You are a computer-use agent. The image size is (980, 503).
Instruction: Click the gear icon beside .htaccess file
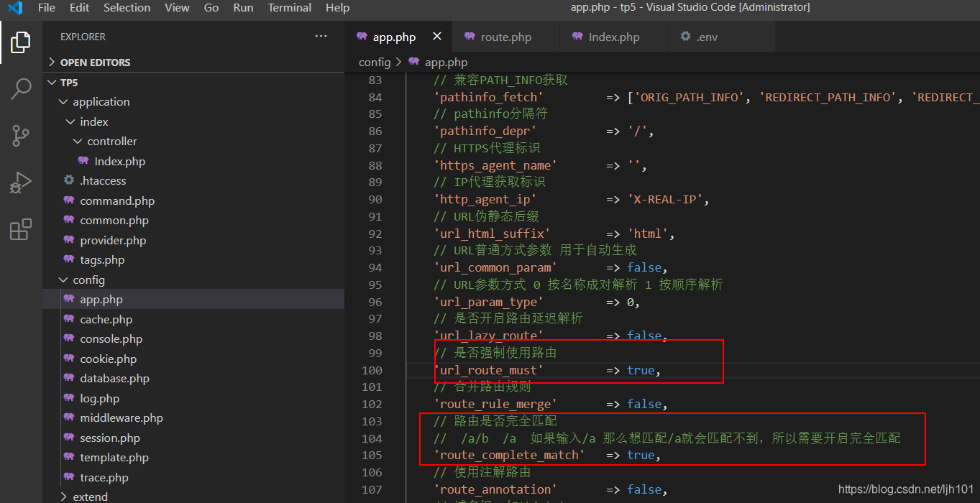coord(69,180)
